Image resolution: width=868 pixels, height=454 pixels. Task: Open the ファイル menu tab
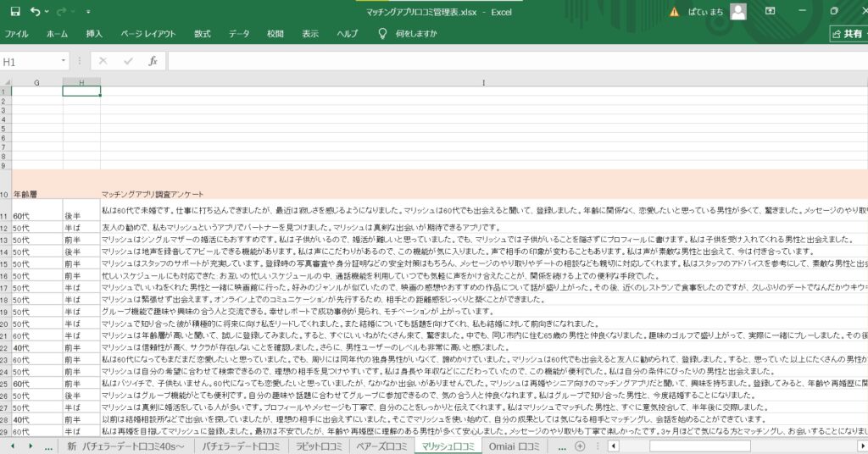pos(17,34)
